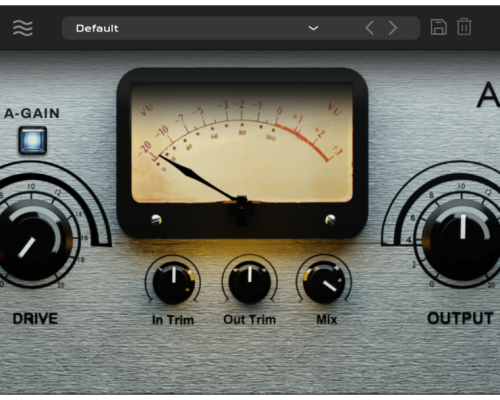Image resolution: width=500 pixels, height=400 pixels.
Task: Click the Mix label
Action: tap(327, 319)
